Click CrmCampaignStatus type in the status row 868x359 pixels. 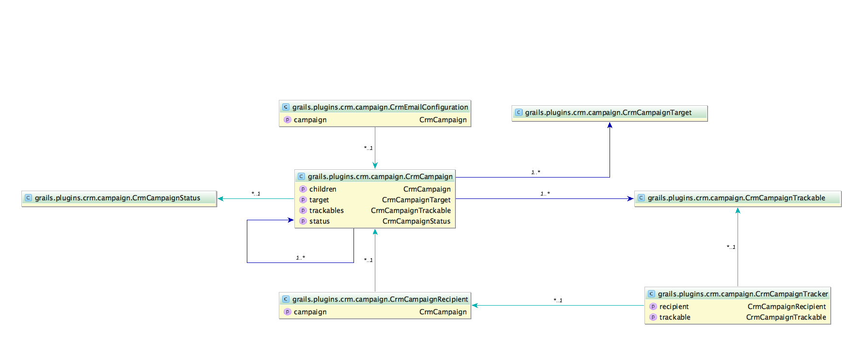[x=417, y=221]
